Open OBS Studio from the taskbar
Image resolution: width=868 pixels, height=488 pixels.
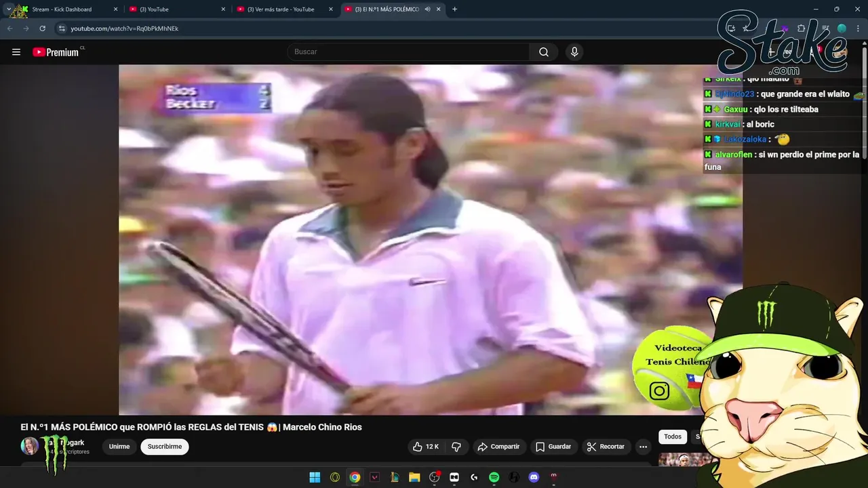click(435, 477)
